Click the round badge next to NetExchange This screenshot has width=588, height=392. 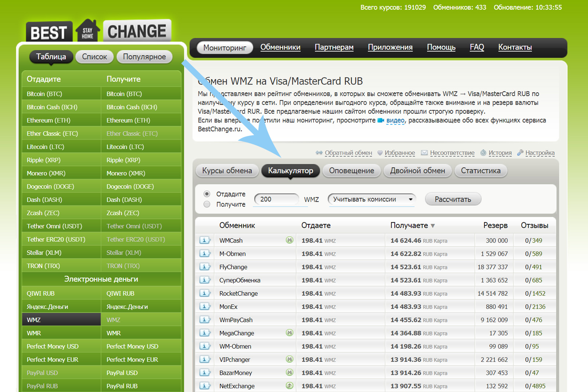[290, 386]
